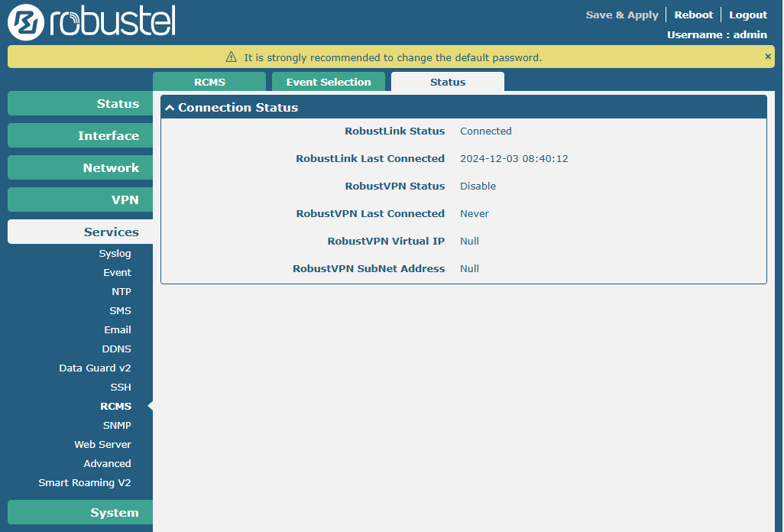The width and height of the screenshot is (784, 532).
Task: Click the RobustVPN Status value 'Disable'
Action: coord(478,186)
